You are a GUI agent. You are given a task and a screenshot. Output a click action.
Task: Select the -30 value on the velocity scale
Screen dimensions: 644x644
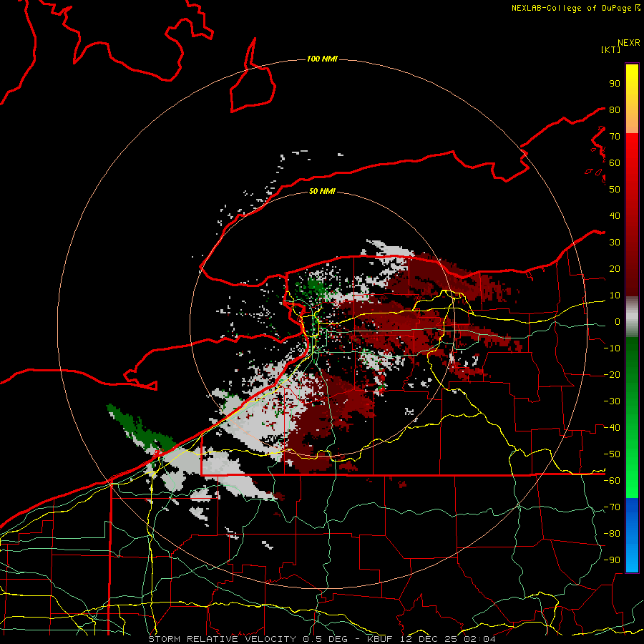[x=613, y=401]
